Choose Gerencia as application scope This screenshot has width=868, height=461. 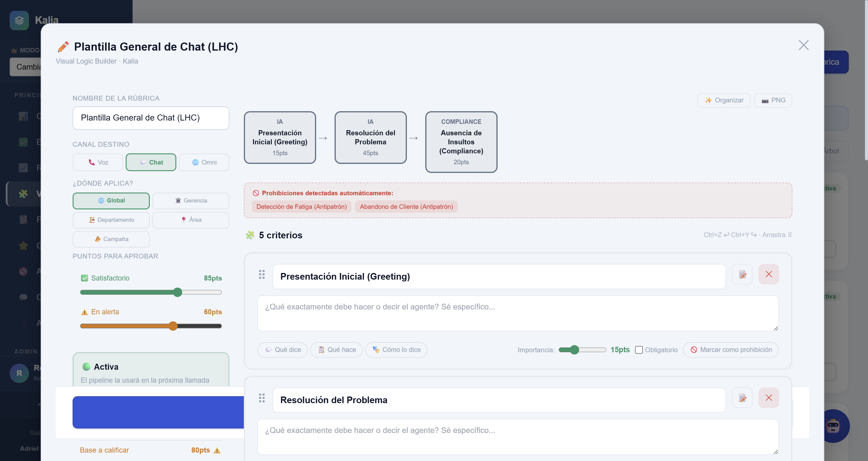click(191, 200)
